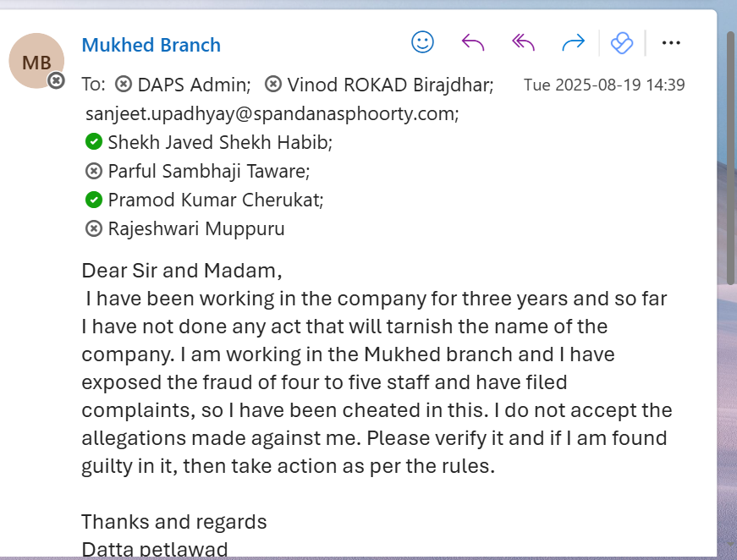
Task: Select the Rajeshwari Muppuru recipient
Action: (195, 228)
